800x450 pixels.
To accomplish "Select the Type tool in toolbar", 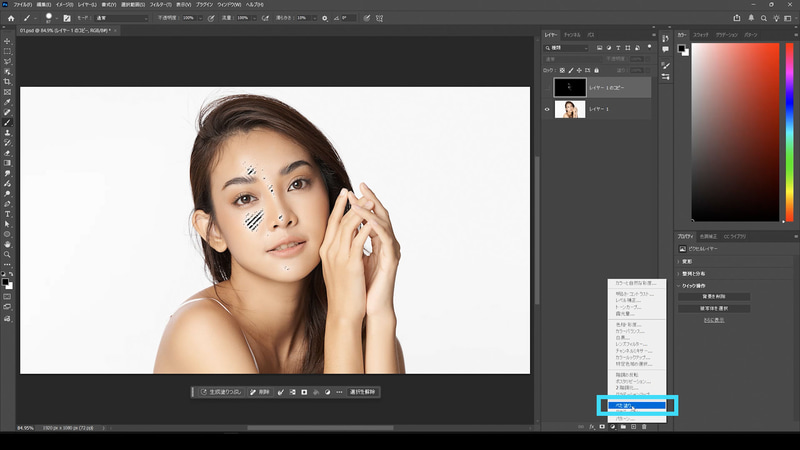I will click(x=8, y=213).
